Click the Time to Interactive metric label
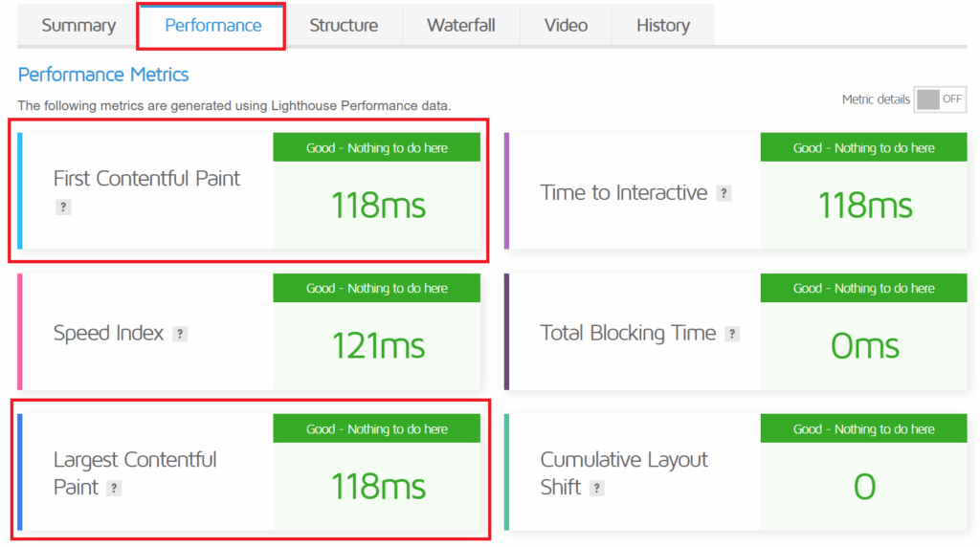This screenshot has width=980, height=547. click(623, 193)
